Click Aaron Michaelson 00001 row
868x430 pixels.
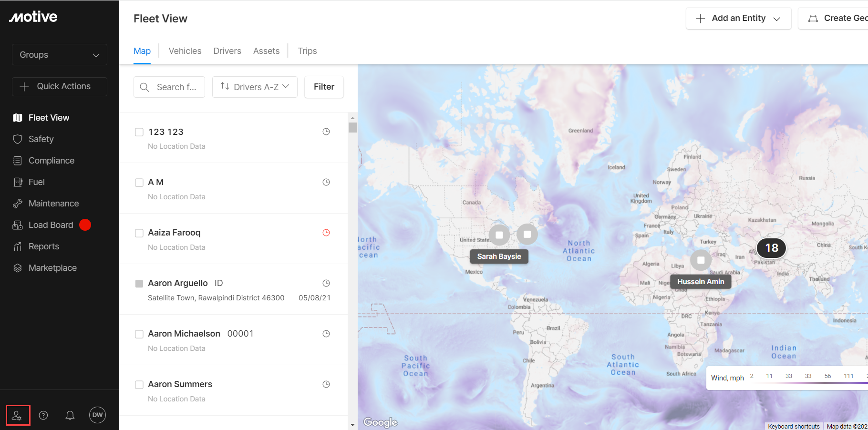coord(234,340)
